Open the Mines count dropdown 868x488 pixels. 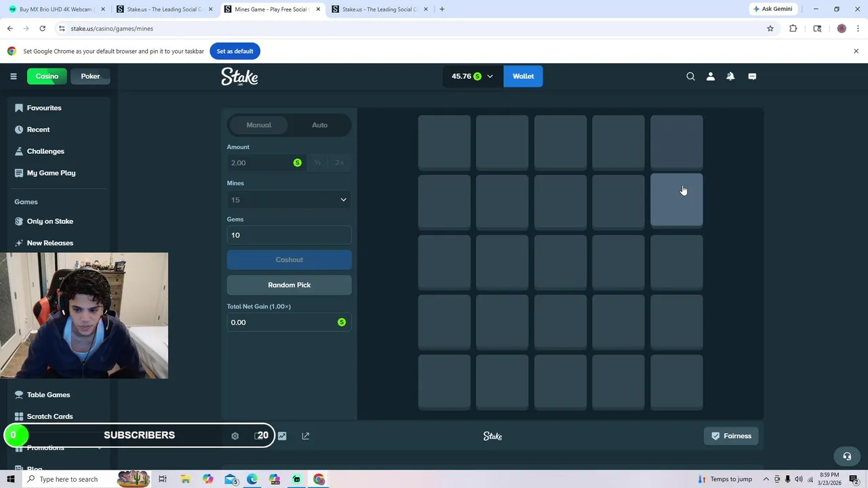(289, 200)
